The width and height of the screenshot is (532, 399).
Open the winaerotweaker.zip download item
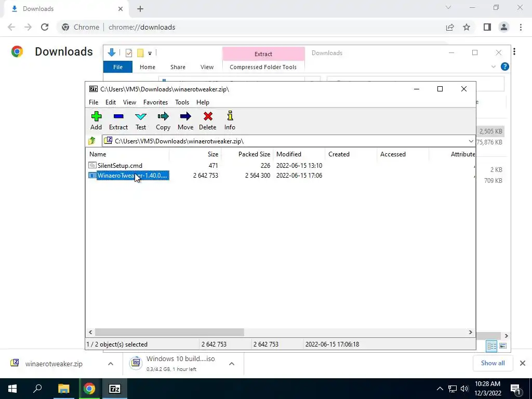[54, 364]
